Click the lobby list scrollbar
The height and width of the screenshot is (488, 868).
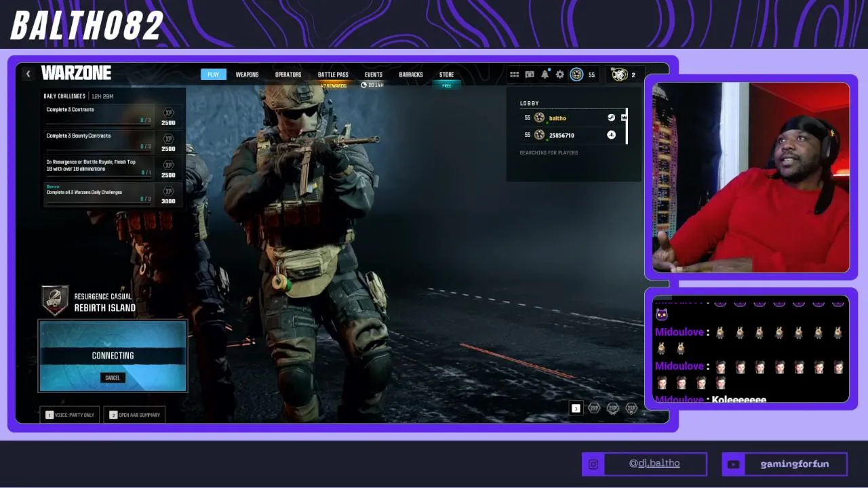tap(627, 126)
